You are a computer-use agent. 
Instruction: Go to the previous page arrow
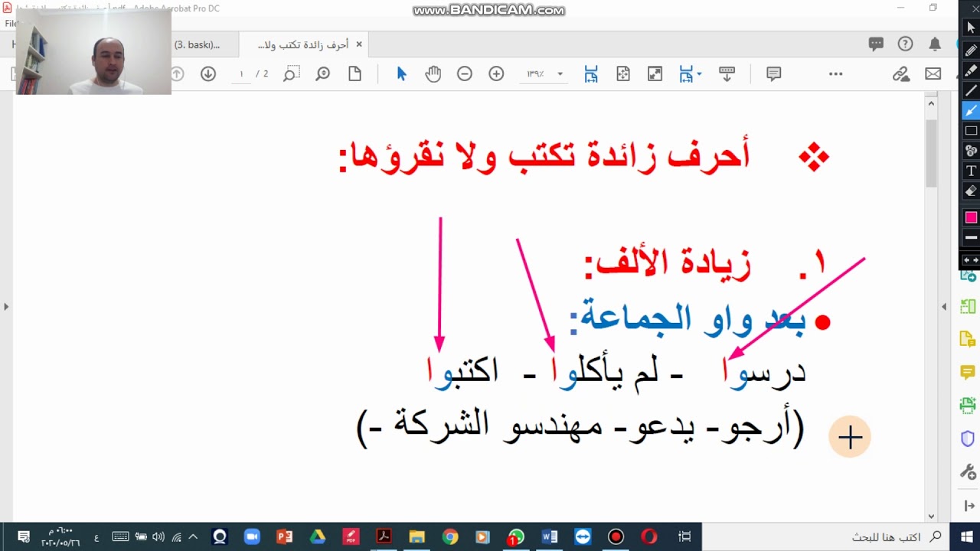coord(177,74)
